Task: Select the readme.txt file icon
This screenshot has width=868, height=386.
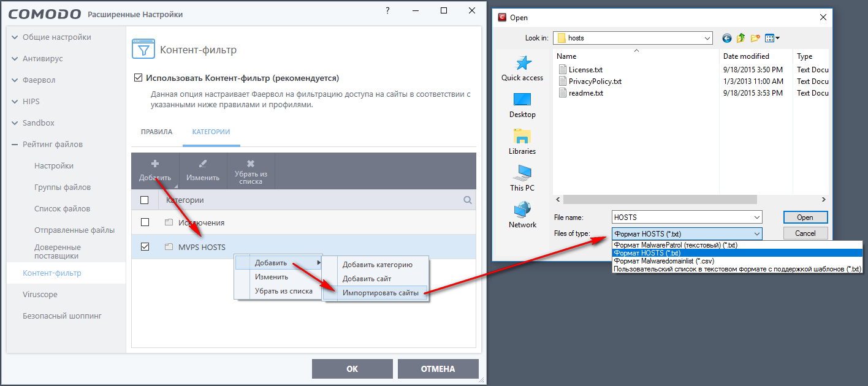Action: coord(563,93)
